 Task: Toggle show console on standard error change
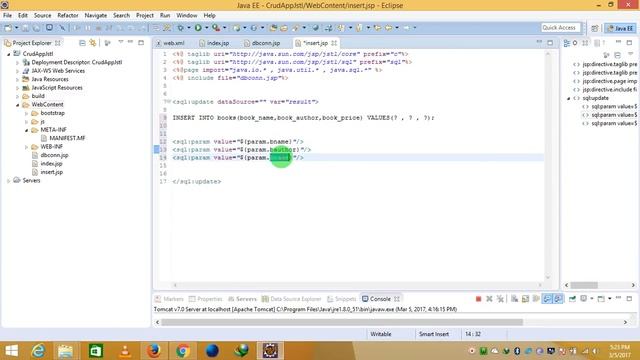[558, 299]
